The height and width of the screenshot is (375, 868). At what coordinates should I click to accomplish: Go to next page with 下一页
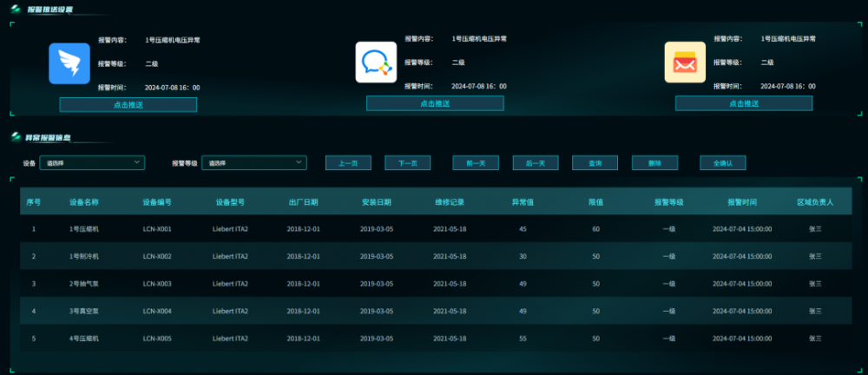[x=407, y=163]
